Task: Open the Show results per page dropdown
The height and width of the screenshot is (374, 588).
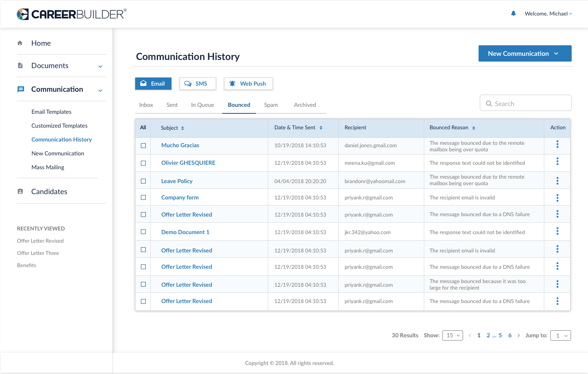Action: tap(452, 335)
